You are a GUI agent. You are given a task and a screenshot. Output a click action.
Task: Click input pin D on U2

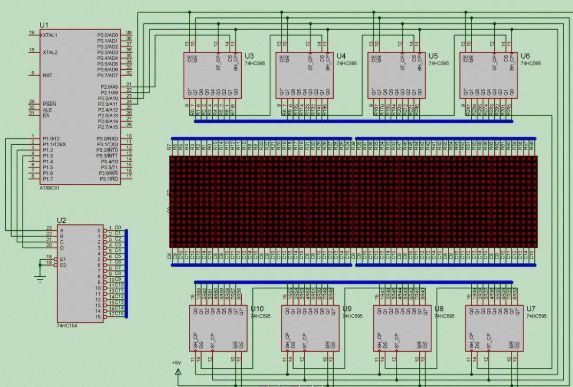tap(62, 248)
